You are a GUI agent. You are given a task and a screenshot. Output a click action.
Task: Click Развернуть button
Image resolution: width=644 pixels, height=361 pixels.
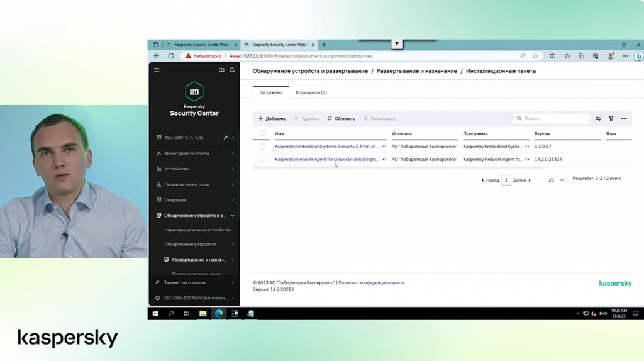click(379, 119)
